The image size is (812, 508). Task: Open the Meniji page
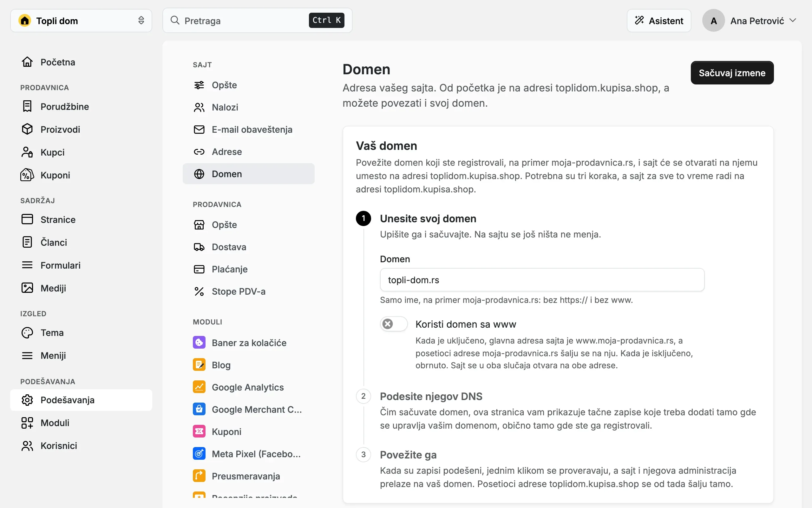coord(81,355)
